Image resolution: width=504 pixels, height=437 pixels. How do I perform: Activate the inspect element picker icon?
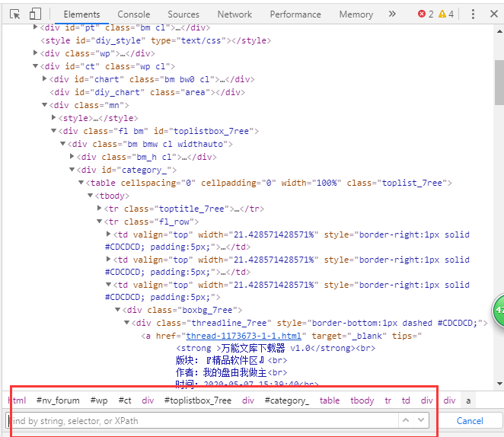[x=14, y=14]
